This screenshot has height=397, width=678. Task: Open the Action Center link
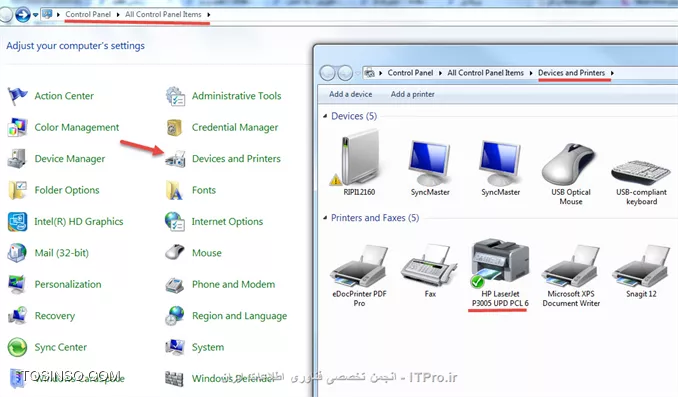click(x=64, y=96)
